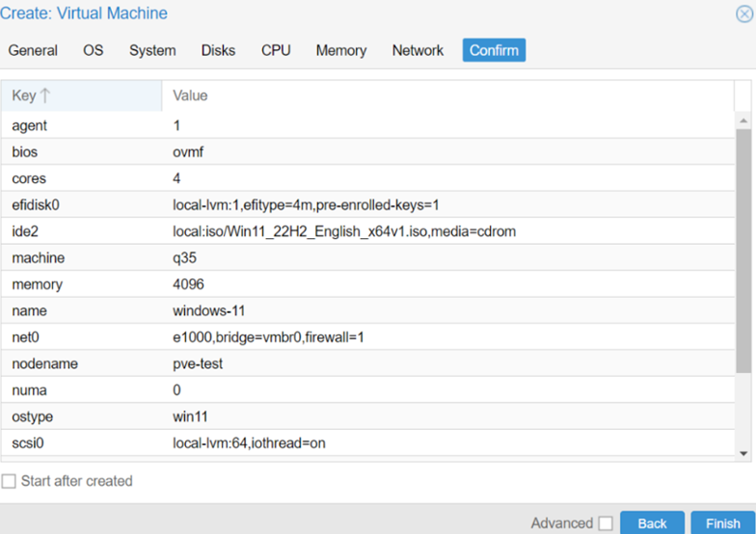The width and height of the screenshot is (756, 534).
Task: Enable Start after created checkbox
Action: (9, 481)
